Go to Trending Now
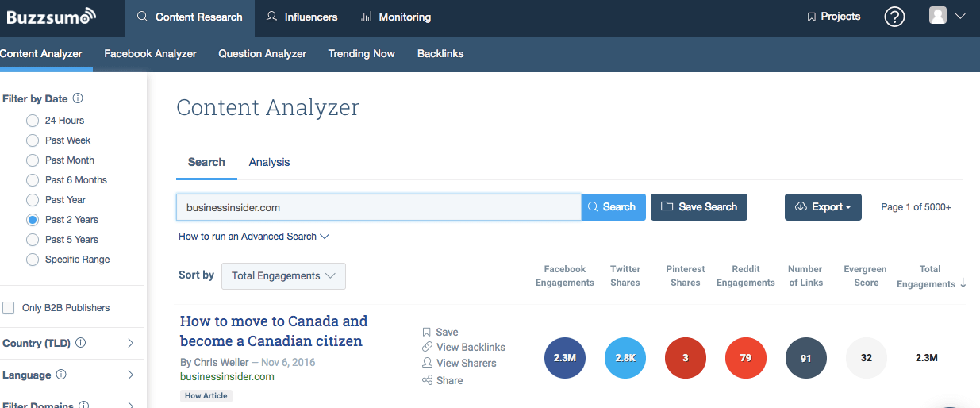Image resolution: width=980 pixels, height=408 pixels. coord(362,54)
